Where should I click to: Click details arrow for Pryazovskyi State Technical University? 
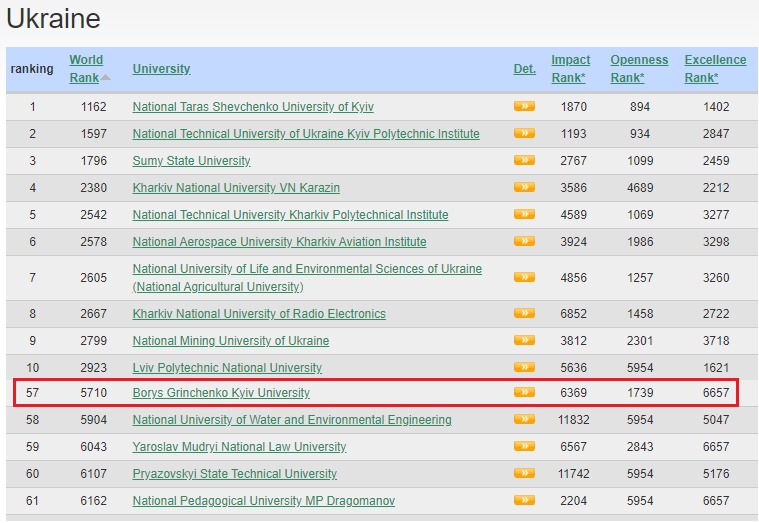[524, 473]
